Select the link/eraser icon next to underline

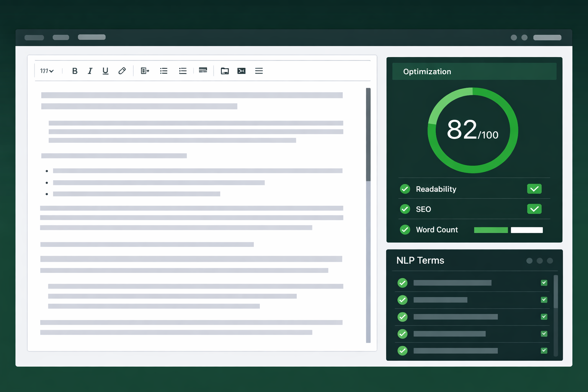click(x=122, y=71)
